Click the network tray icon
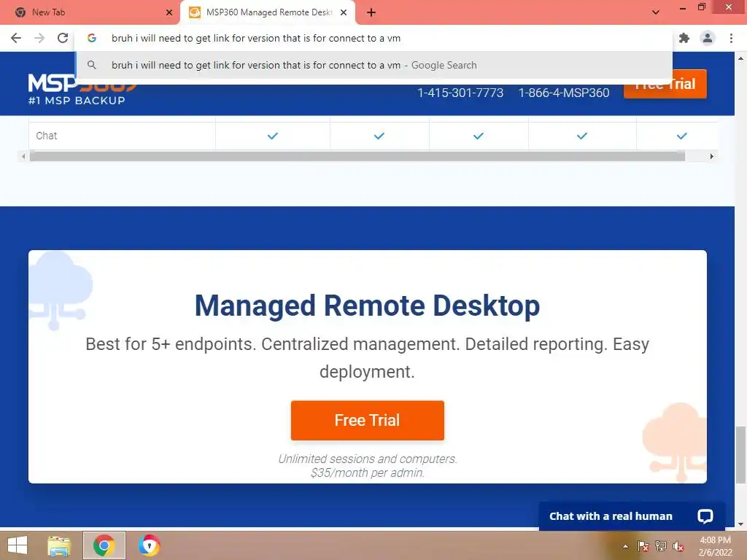Image resolution: width=747 pixels, height=560 pixels. pos(661,546)
